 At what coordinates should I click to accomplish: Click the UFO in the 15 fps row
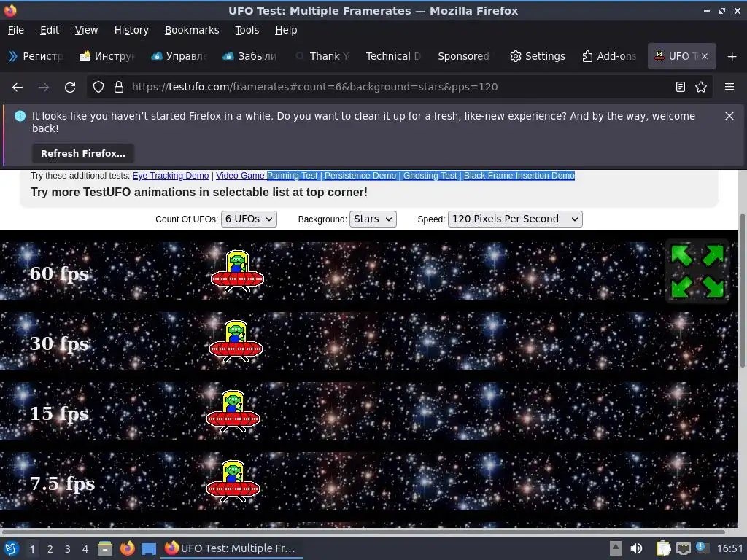coord(233,411)
